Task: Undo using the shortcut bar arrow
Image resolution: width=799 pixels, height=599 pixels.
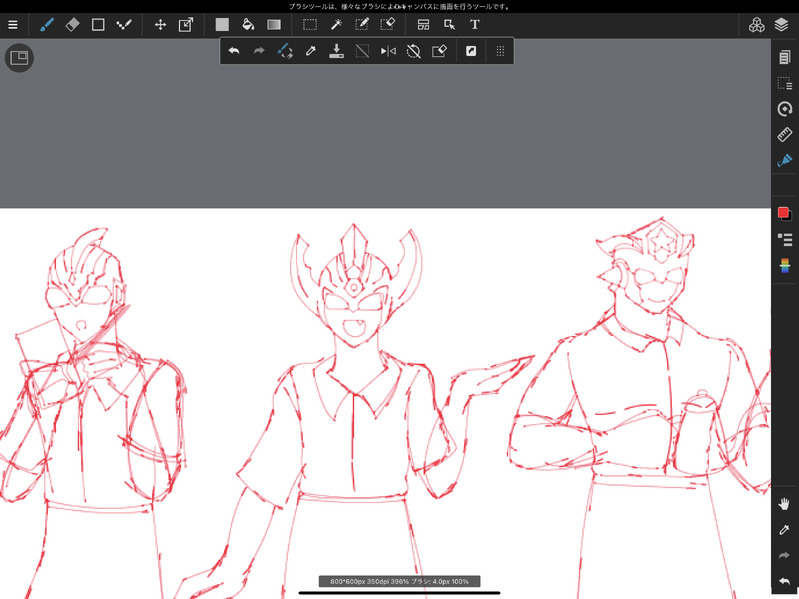Action: 234,51
